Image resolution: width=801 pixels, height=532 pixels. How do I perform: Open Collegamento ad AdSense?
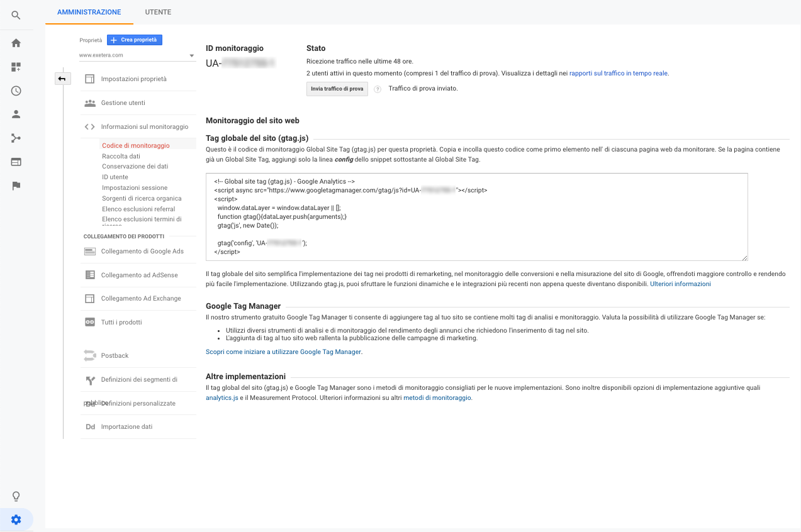[138, 275]
